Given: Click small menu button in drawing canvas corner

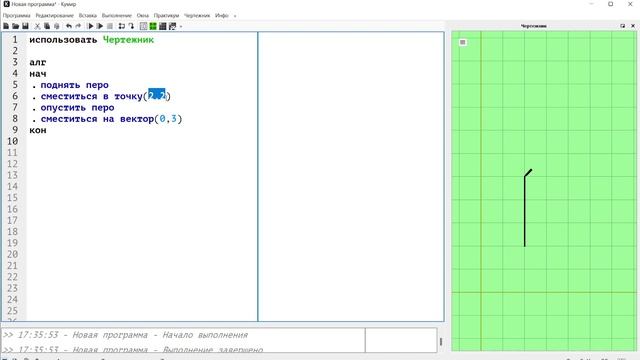Looking at the screenshot, I should (462, 42).
